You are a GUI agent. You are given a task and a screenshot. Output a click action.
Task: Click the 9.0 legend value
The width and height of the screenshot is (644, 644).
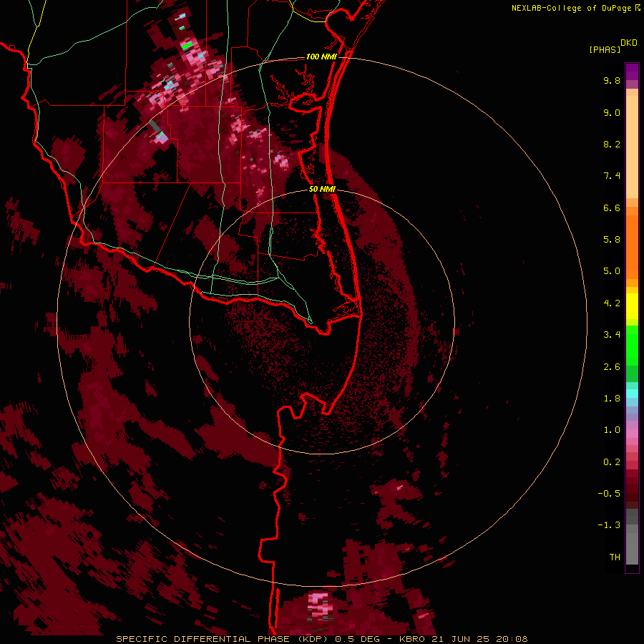click(612, 112)
